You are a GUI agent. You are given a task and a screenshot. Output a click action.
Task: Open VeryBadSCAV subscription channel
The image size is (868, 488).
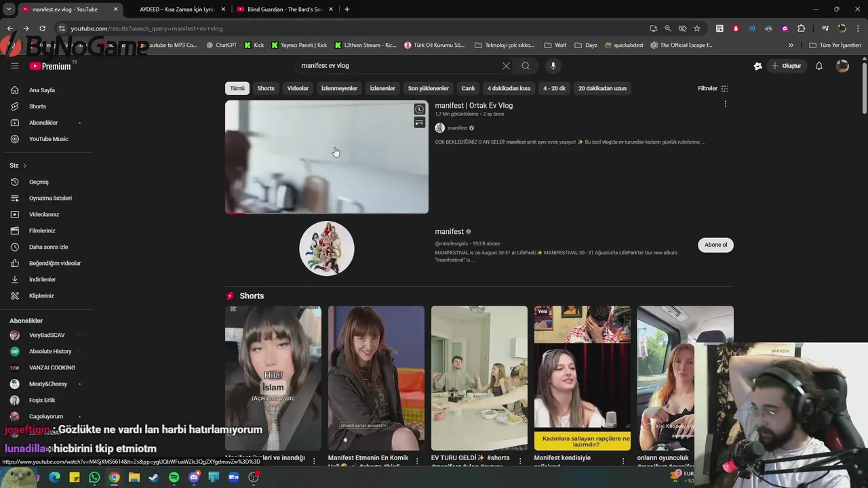[x=46, y=335]
